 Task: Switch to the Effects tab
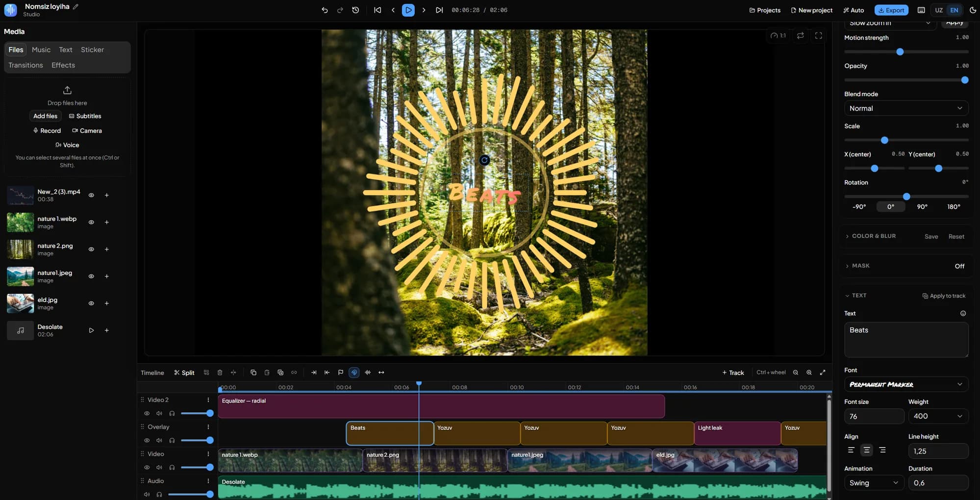point(63,65)
